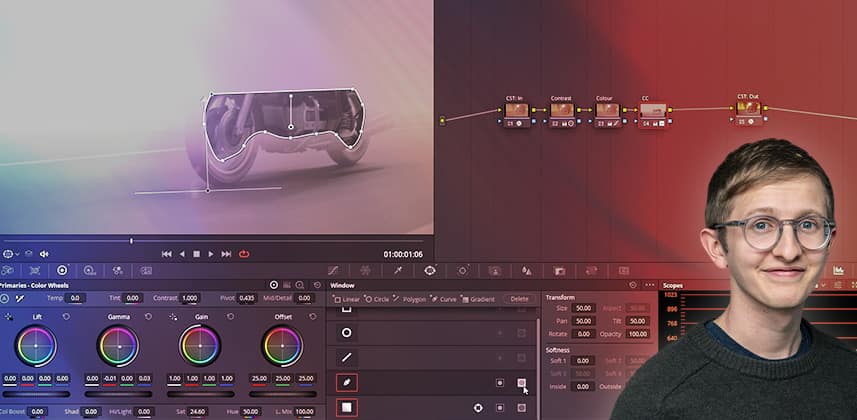Screen dimensions: 857x420
Task: Click the Sat value field
Action: point(197,411)
